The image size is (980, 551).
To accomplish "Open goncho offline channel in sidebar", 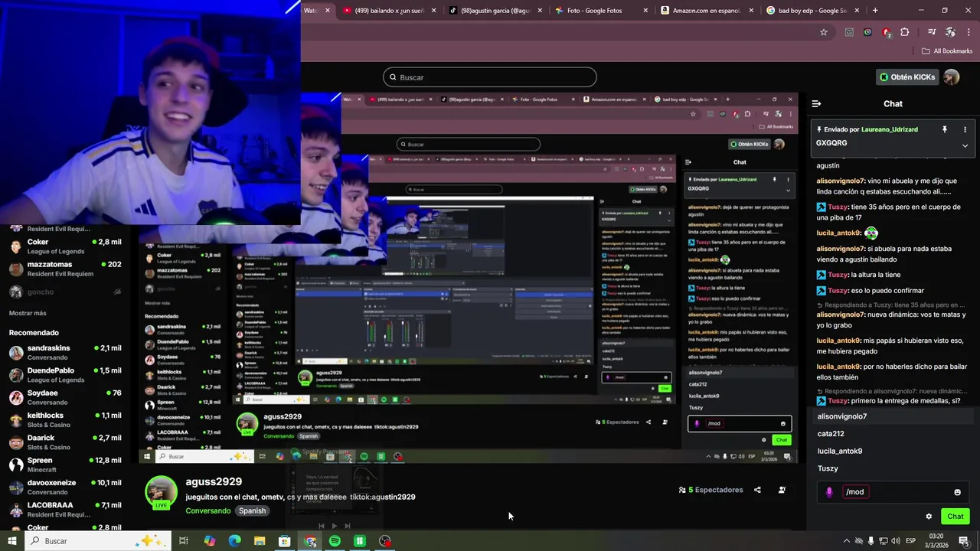I will point(65,292).
